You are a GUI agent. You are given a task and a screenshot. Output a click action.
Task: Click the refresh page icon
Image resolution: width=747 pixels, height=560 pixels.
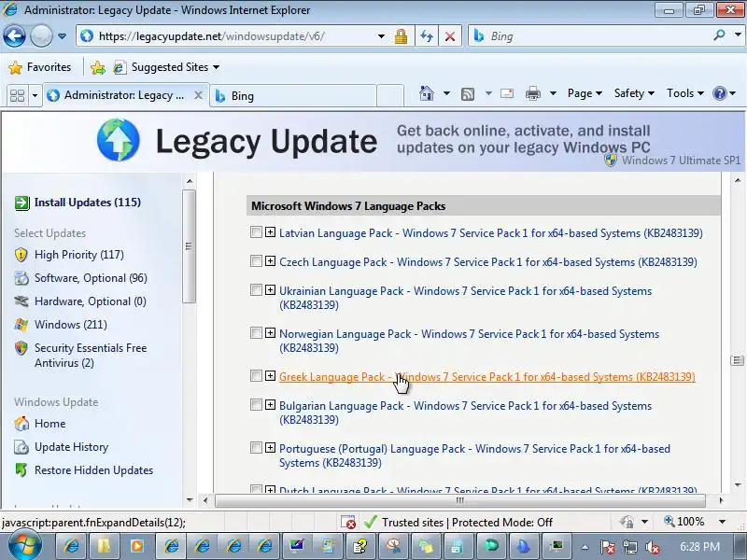(x=427, y=36)
